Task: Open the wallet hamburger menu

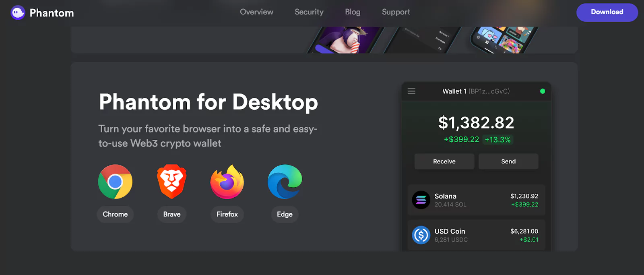Action: [411, 91]
